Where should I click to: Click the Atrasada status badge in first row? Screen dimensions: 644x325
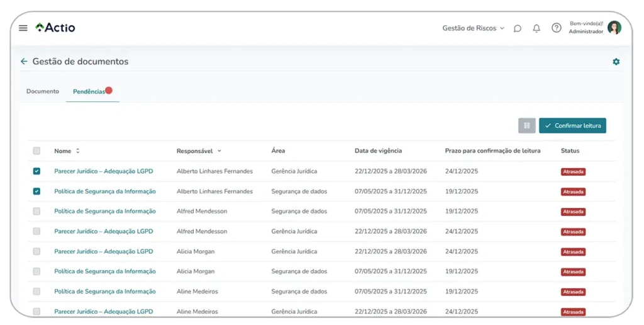(x=573, y=171)
